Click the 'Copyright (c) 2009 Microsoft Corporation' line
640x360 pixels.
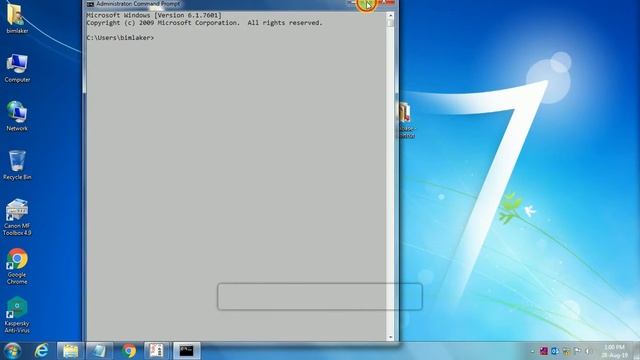click(x=204, y=23)
